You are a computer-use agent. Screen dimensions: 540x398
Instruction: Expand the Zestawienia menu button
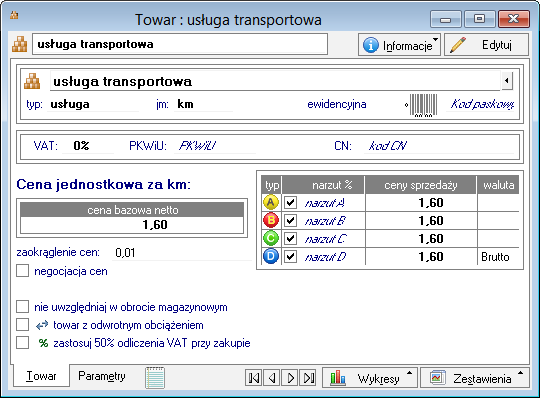tap(475, 378)
